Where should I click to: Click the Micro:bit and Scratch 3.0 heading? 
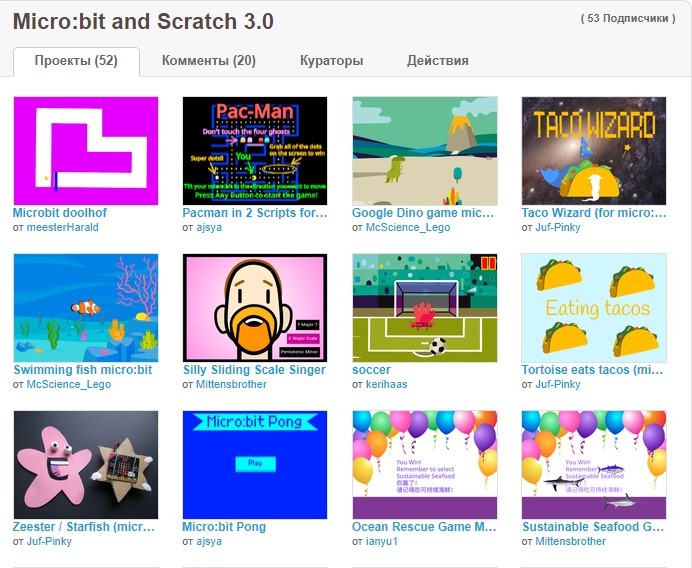[x=143, y=21]
